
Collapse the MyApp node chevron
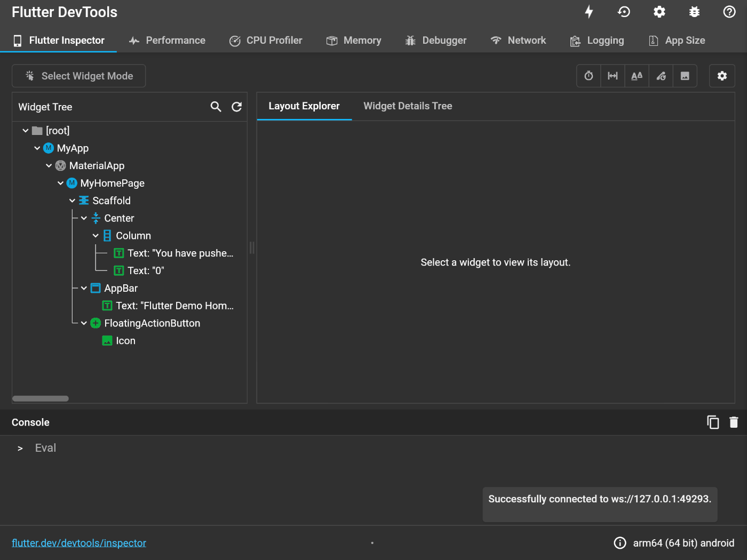[x=37, y=148]
